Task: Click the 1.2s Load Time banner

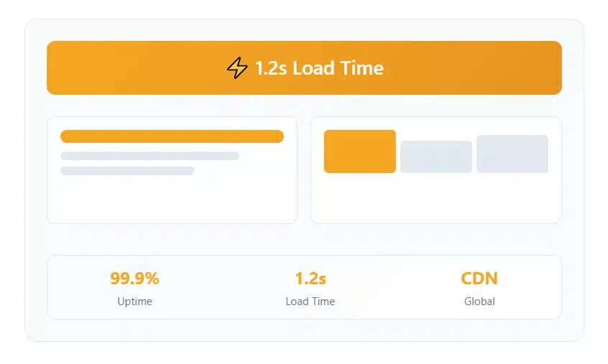Action: click(x=304, y=67)
